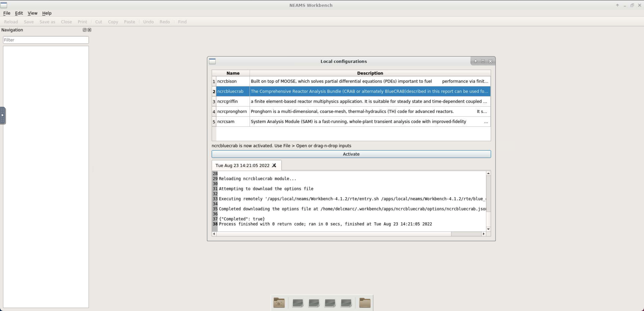Select row header number 5
644x311 pixels.
[x=214, y=122]
